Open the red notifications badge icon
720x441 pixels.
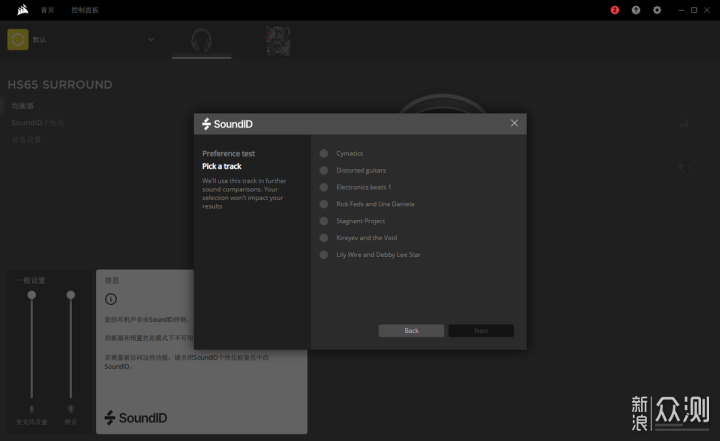[614, 10]
